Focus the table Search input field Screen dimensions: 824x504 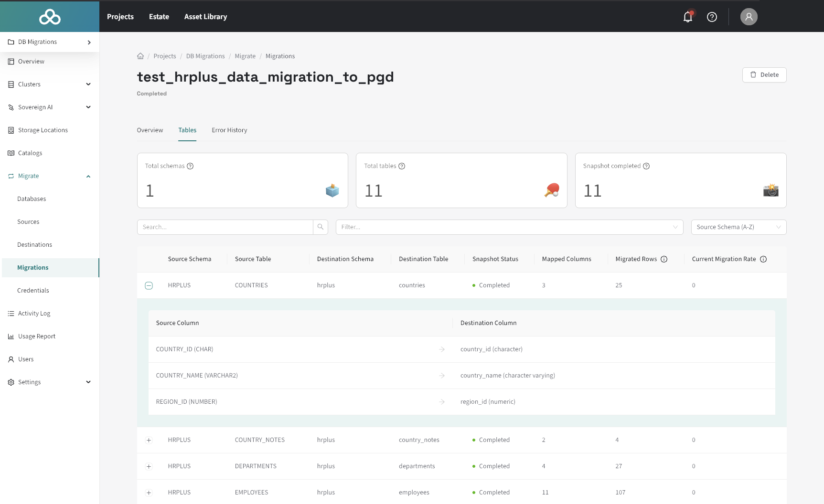(225, 227)
